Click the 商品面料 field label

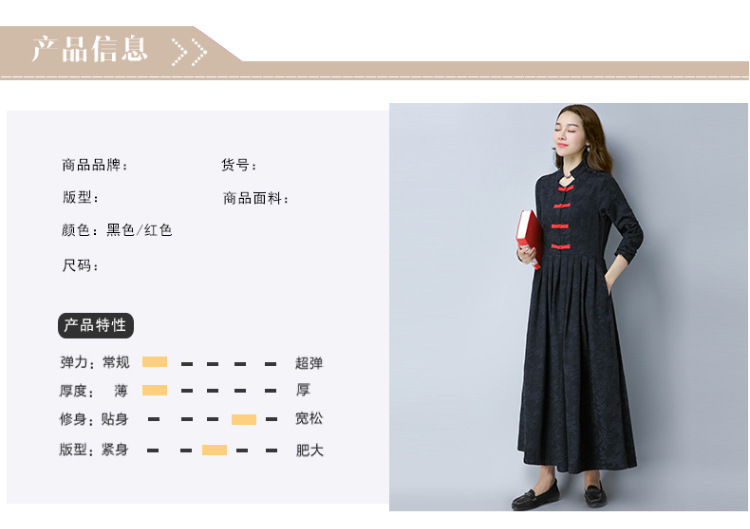(256, 198)
